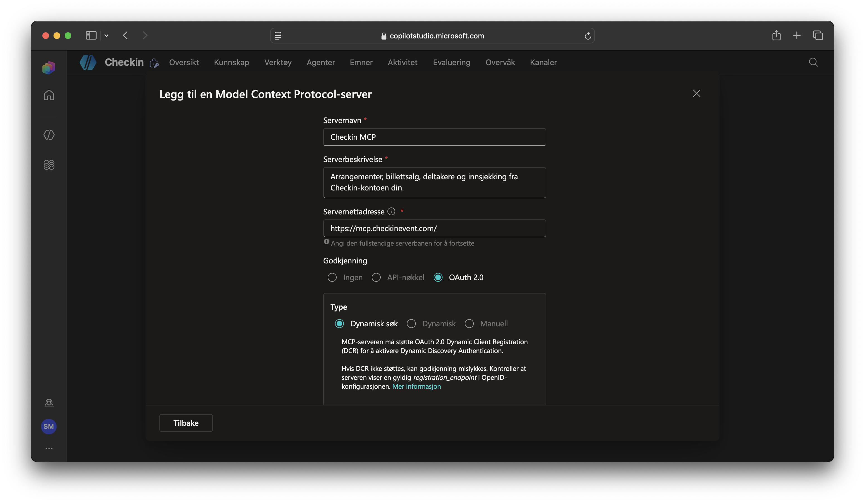Screen dimensions: 865x504
Task: Switch to Kunnskap tab
Action: 231,62
